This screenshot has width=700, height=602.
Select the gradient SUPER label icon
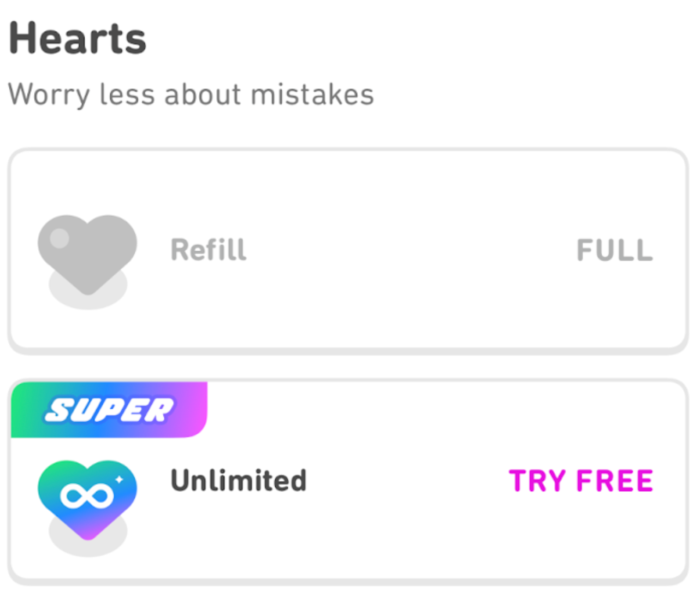(109, 410)
